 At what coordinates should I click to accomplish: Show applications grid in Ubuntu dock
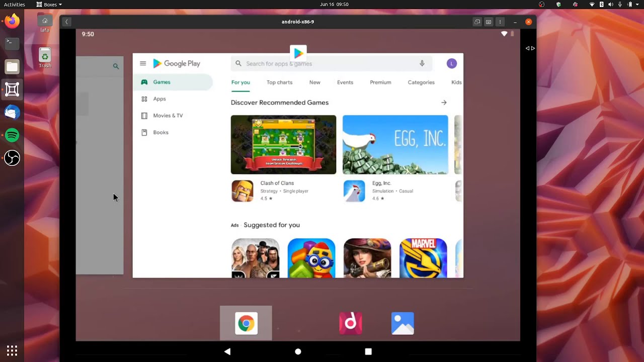coord(12,350)
